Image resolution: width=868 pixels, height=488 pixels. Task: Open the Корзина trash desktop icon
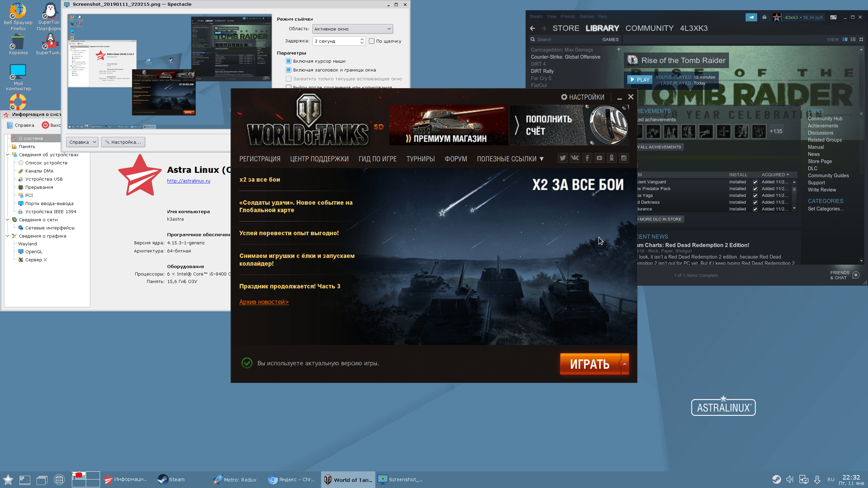(18, 44)
